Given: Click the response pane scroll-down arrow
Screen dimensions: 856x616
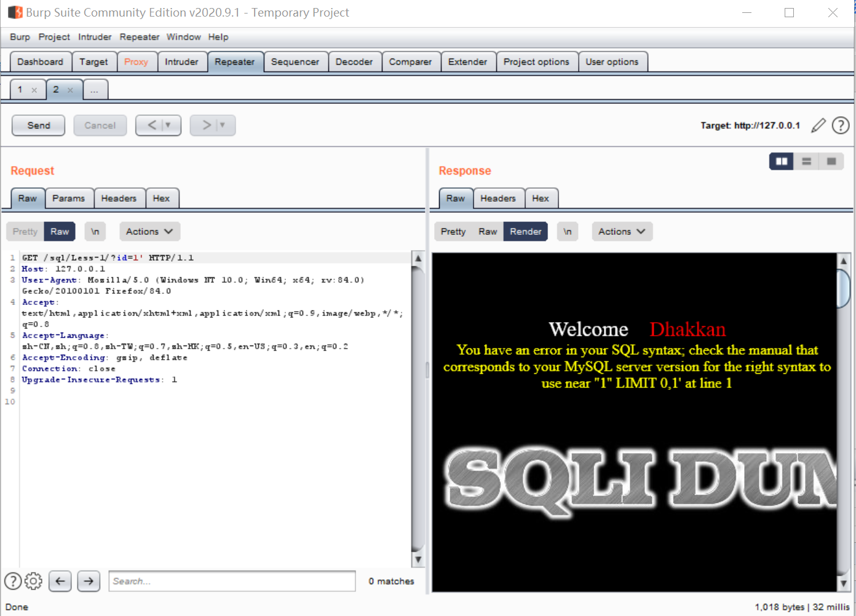Looking at the screenshot, I should 844,583.
